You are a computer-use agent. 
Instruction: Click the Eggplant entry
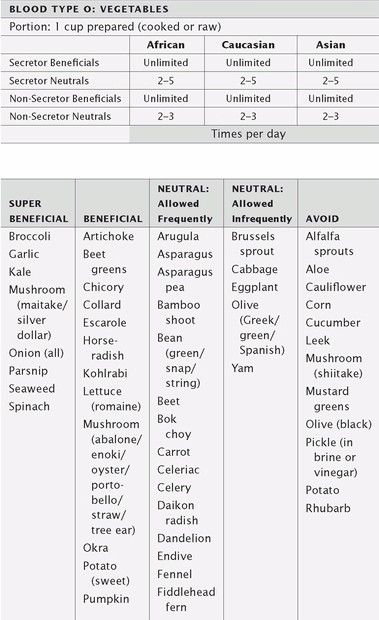pyautogui.click(x=255, y=287)
